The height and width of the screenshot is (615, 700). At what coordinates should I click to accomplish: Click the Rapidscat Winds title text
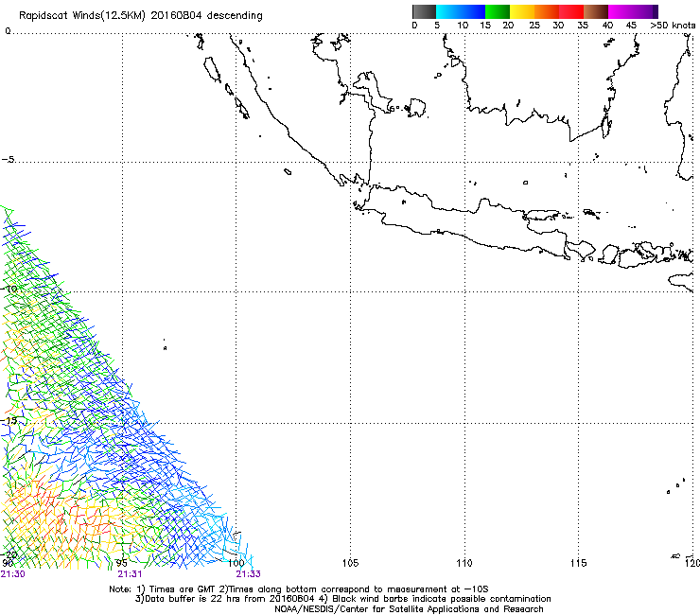pos(140,15)
